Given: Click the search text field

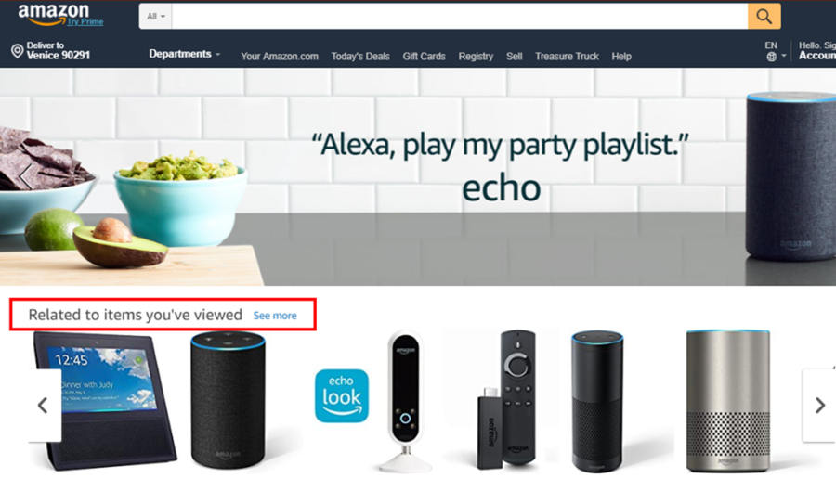Looking at the screenshot, I should (x=460, y=17).
